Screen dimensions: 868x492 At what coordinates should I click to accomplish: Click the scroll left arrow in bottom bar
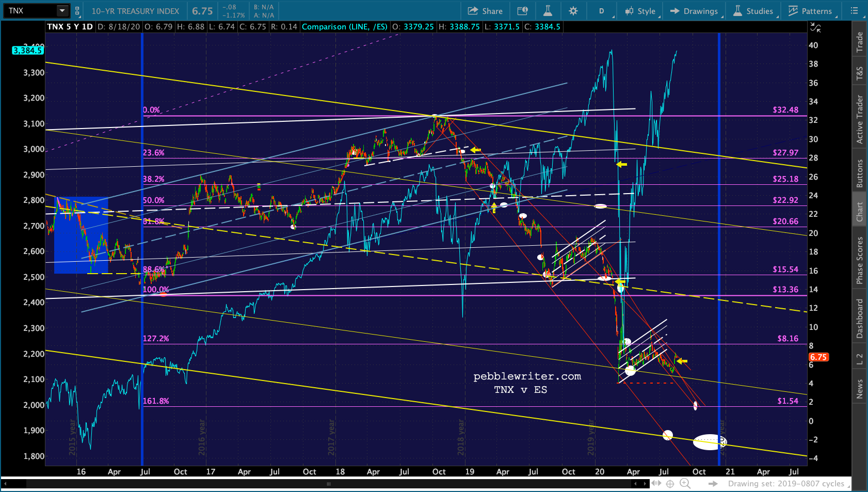click(636, 484)
